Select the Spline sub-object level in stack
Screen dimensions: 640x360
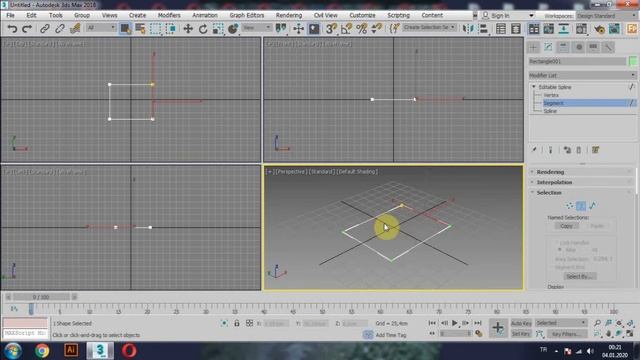coord(550,111)
